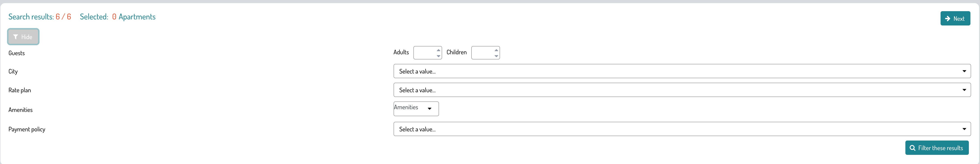Decrease the Children count with down arrow
Screen dimensions: 980x164
(x=496, y=56)
